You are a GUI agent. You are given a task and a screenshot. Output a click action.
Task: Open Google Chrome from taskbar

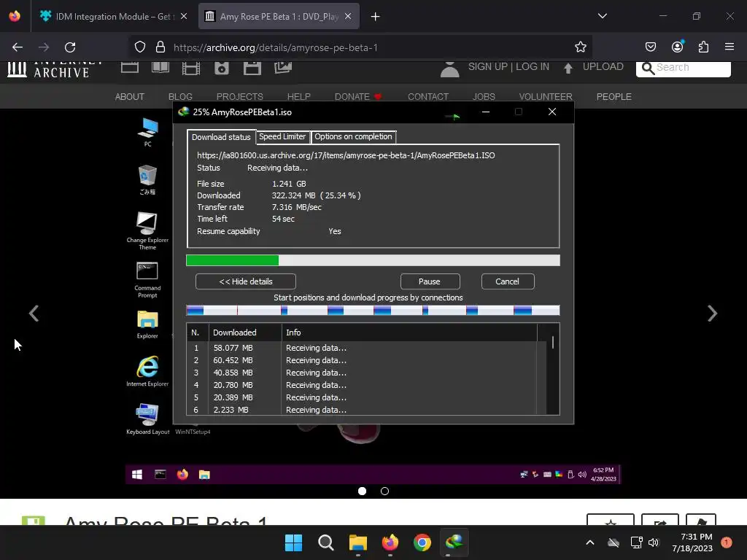pyautogui.click(x=422, y=542)
